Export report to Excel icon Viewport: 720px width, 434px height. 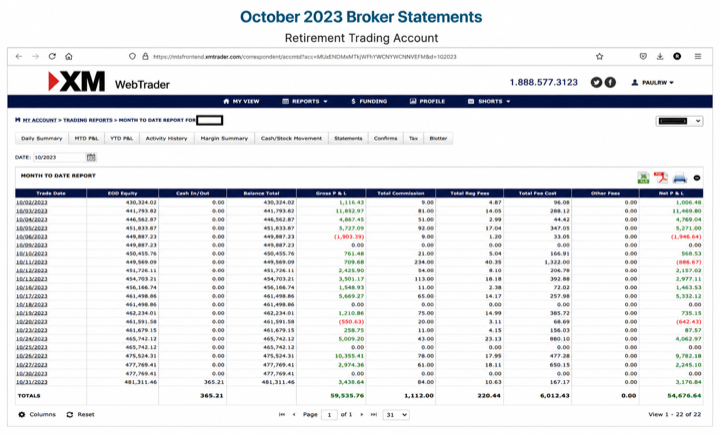pos(643,178)
